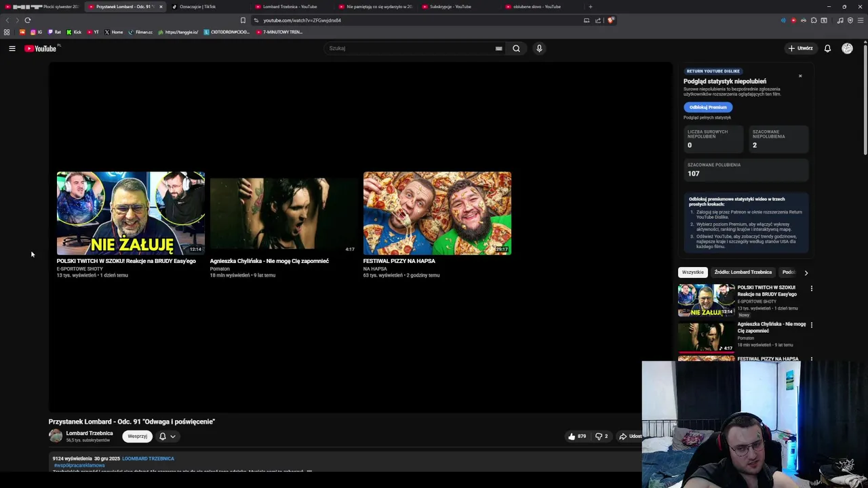Open sidebar Agnieszka Chylińska video thumbnail
Viewport: 868px width, 488px height.
tap(706, 337)
